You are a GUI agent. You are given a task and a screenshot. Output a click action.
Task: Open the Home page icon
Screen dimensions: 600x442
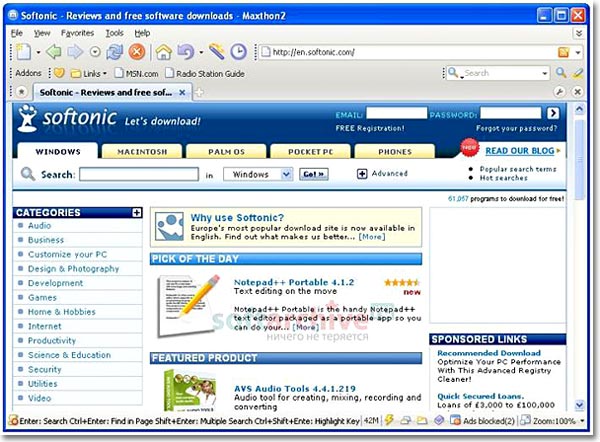click(x=163, y=52)
